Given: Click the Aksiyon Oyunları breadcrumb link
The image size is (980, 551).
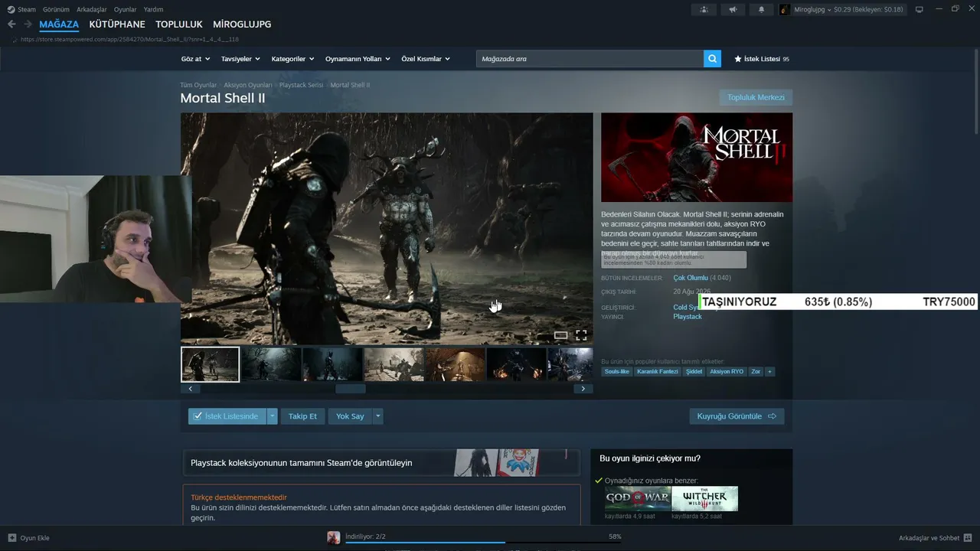Looking at the screenshot, I should tap(248, 85).
